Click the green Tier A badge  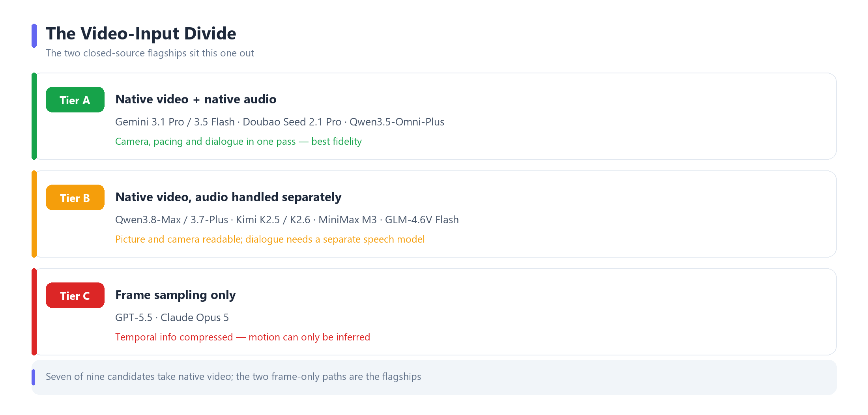pyautogui.click(x=75, y=100)
